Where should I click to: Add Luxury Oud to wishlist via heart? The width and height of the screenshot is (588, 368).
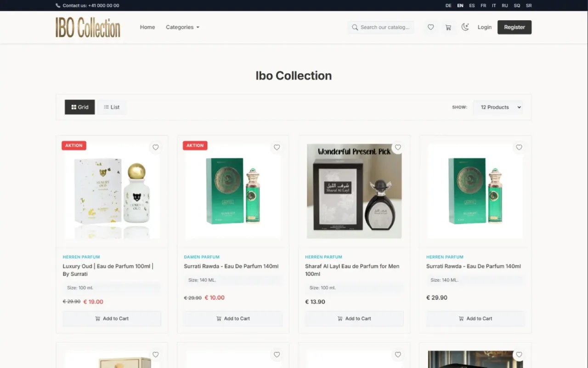[156, 148]
